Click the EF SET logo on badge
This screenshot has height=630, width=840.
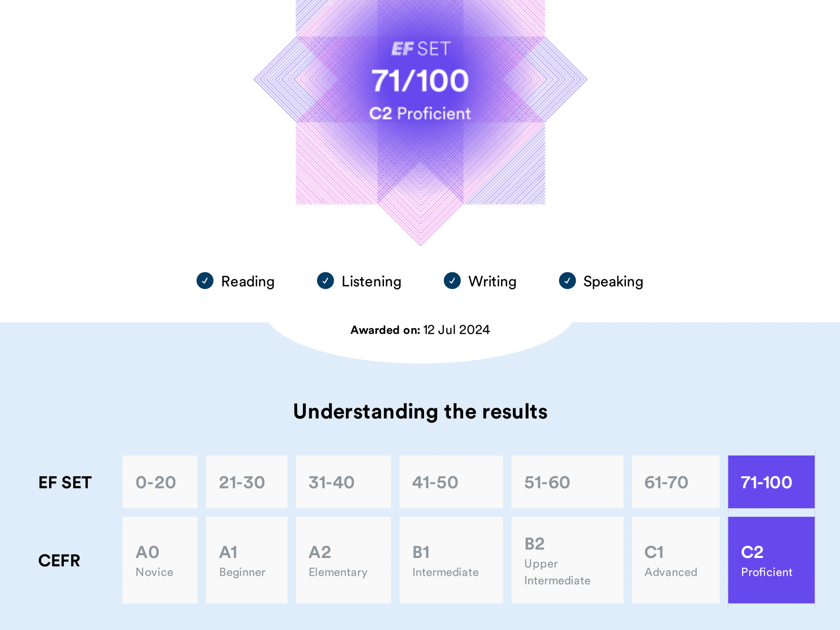pos(421,49)
